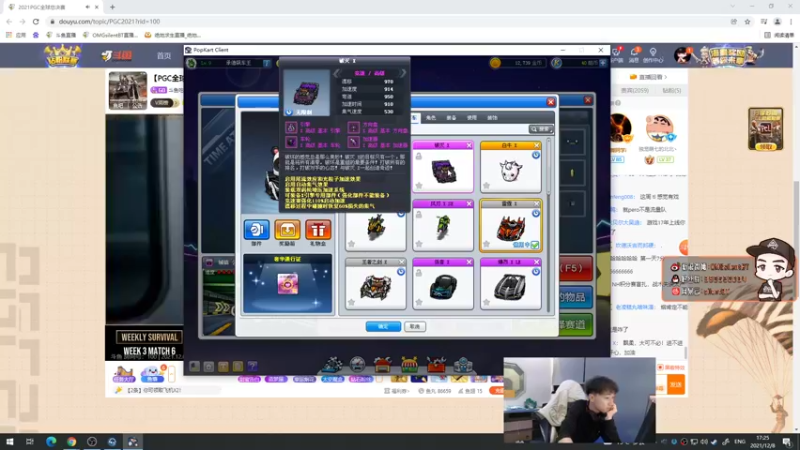The height and width of the screenshot is (450, 800).
Task: Favorite the armored gray kart star
Action: pyautogui.click(x=352, y=303)
